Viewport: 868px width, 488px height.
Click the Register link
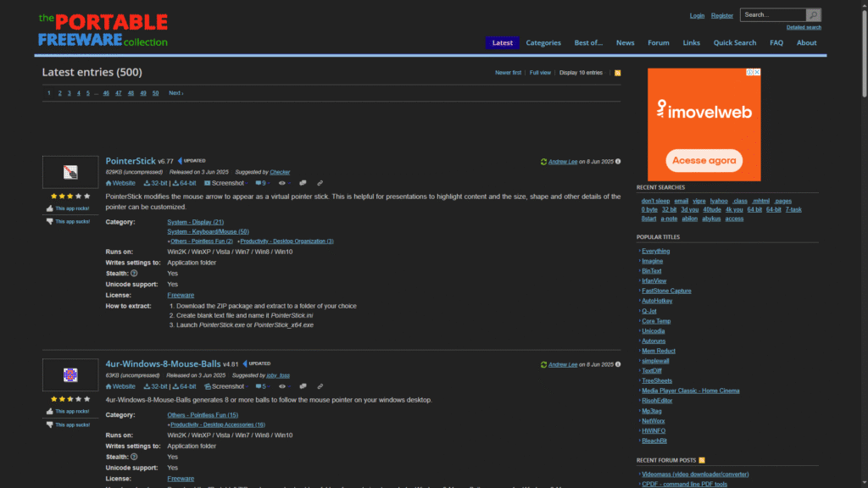click(722, 15)
